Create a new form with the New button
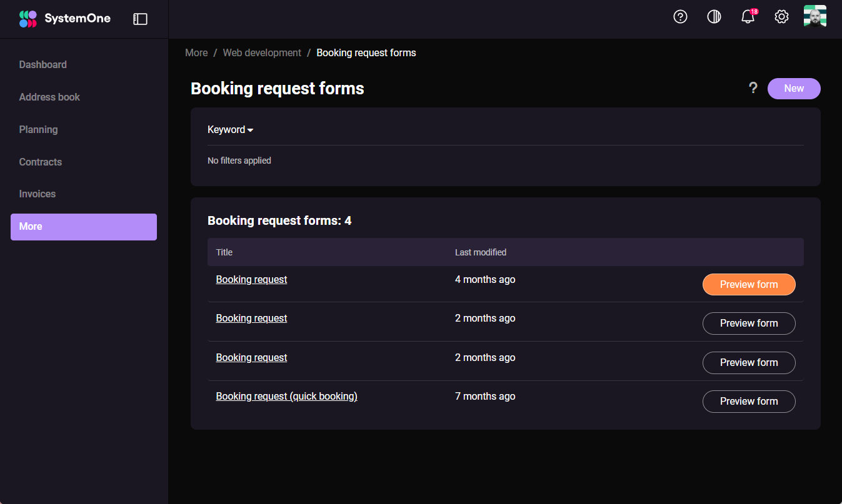 [794, 88]
